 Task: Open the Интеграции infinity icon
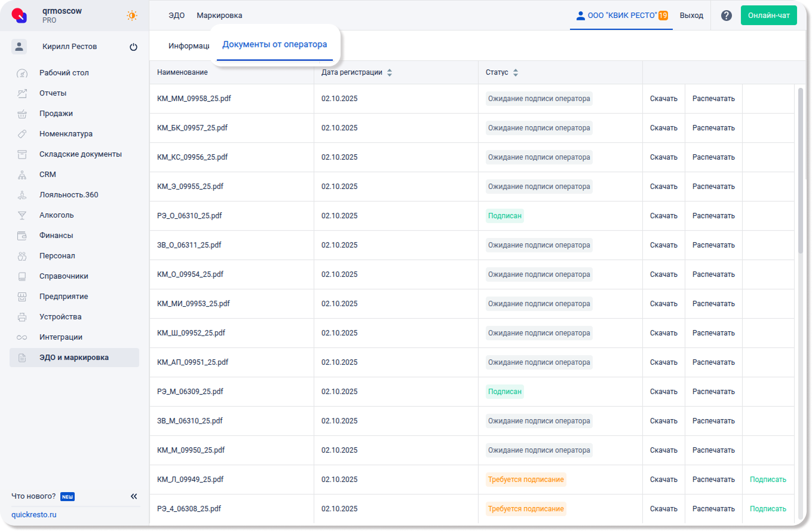pyautogui.click(x=22, y=337)
